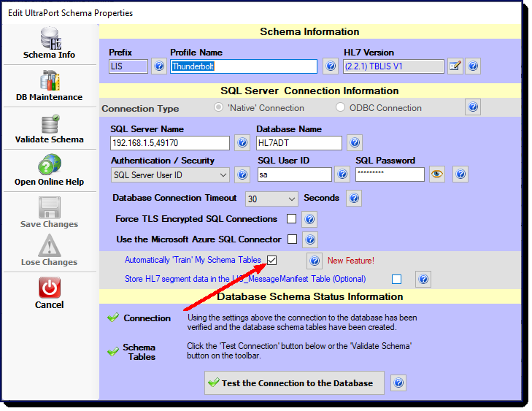Open help for Database Name
The height and width of the screenshot is (411, 532).
click(x=355, y=142)
